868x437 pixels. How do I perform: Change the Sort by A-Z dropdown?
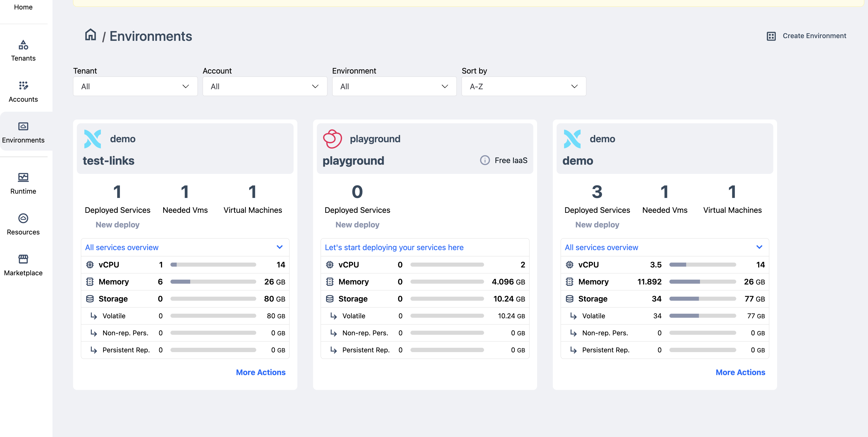click(x=523, y=87)
